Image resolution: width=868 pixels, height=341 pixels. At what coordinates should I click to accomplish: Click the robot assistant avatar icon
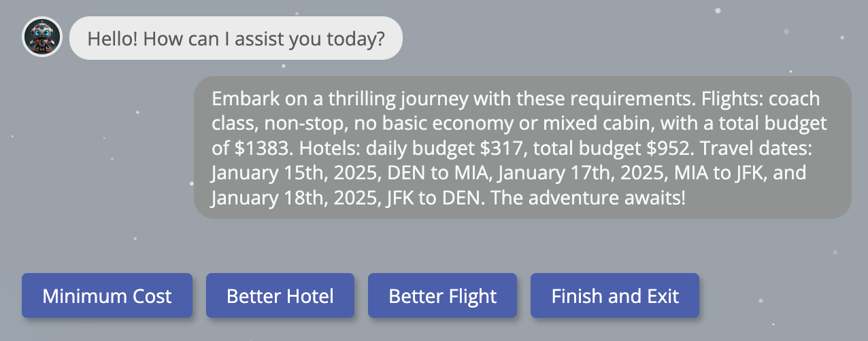point(42,37)
